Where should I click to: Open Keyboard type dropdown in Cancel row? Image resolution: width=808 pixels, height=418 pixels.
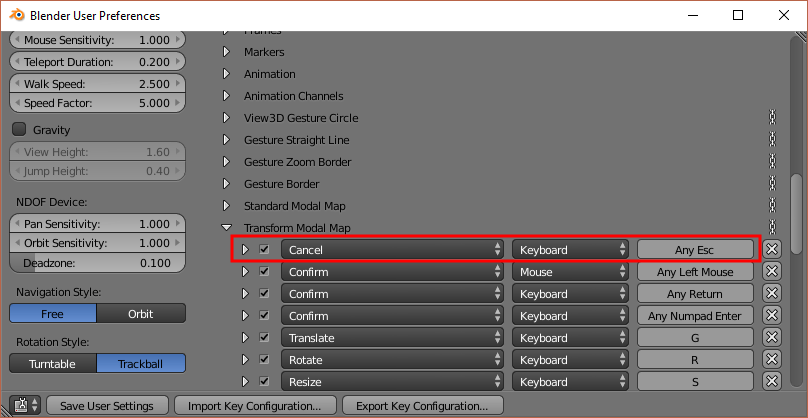click(x=570, y=249)
